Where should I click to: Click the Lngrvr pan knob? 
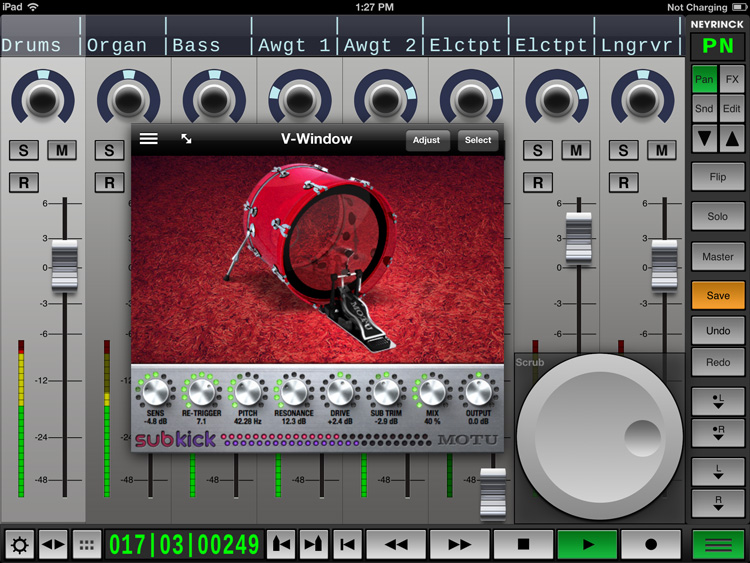click(x=642, y=99)
